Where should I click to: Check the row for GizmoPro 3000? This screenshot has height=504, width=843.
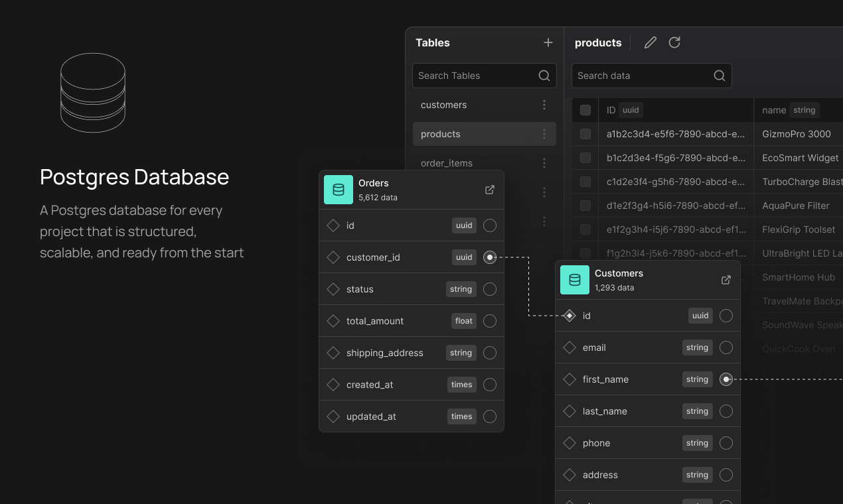585,134
